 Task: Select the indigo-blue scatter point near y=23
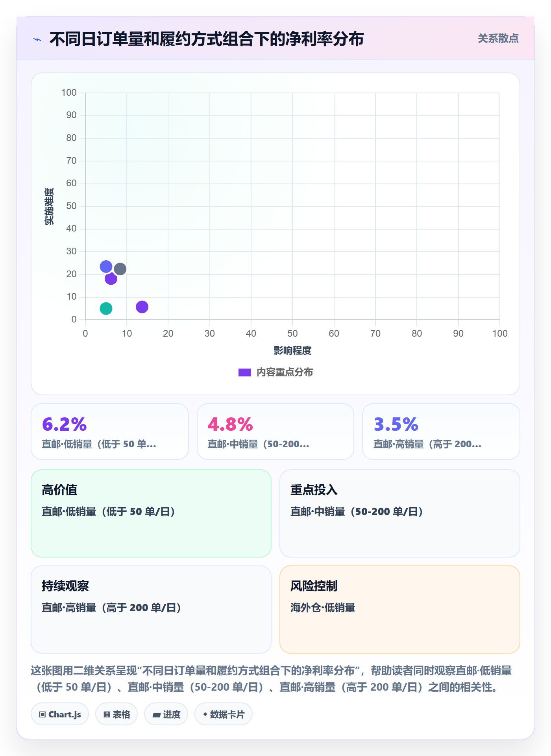click(x=106, y=267)
